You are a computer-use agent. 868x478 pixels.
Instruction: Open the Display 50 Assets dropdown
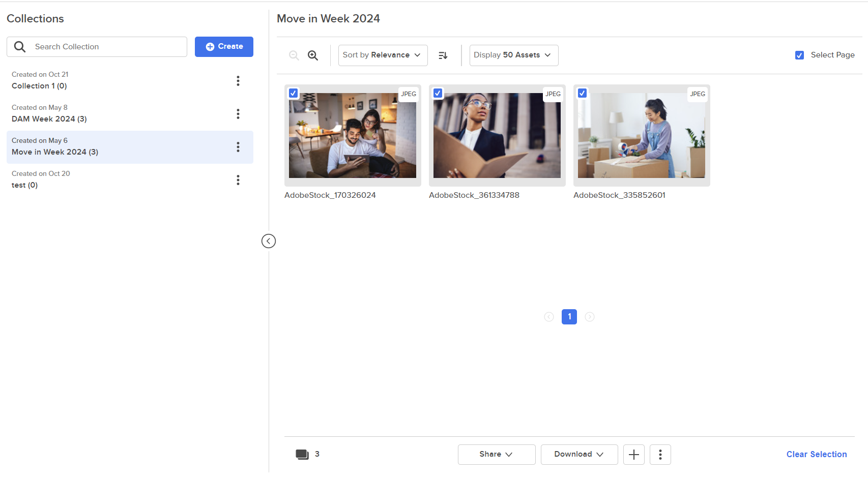514,55
